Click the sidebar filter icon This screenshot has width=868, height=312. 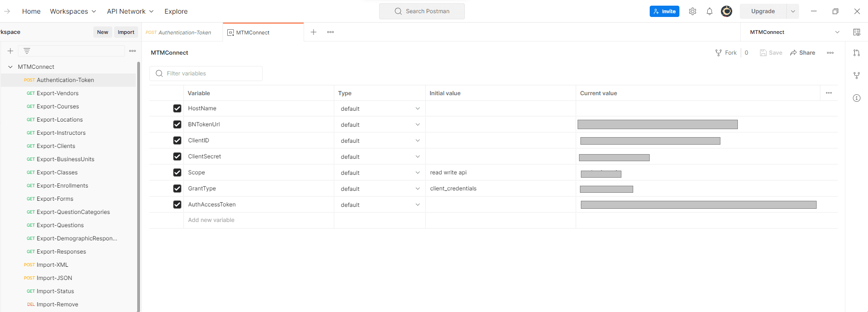coord(27,51)
